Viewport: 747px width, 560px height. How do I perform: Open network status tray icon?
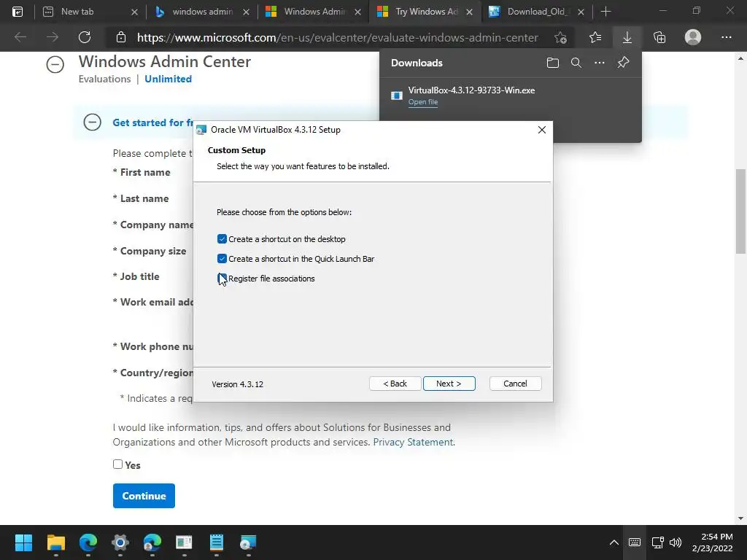pyautogui.click(x=658, y=542)
